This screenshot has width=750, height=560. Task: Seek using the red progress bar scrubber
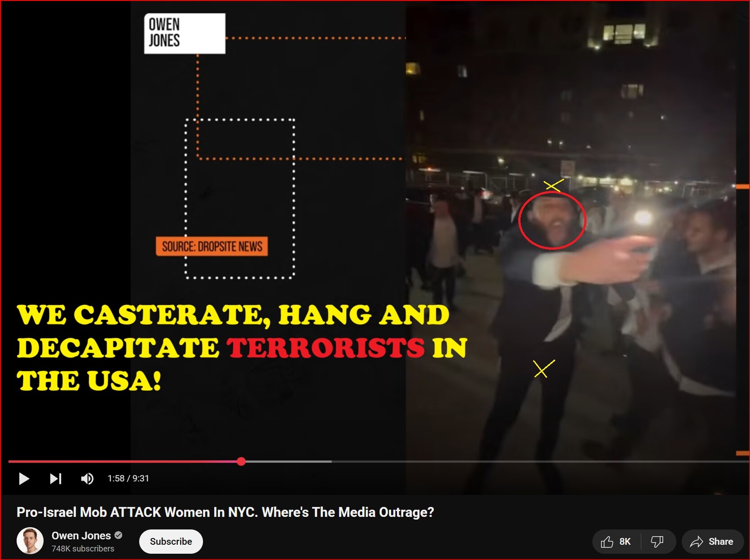[241, 461]
